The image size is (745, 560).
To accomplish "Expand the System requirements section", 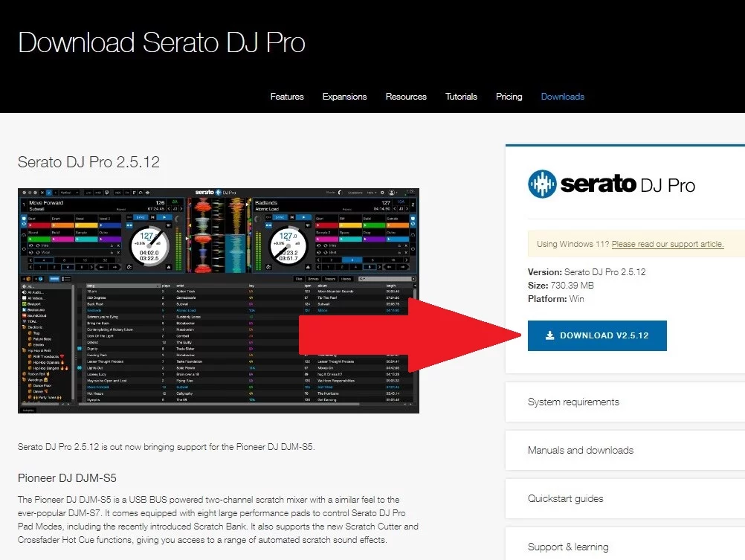I will pyautogui.click(x=625, y=402).
